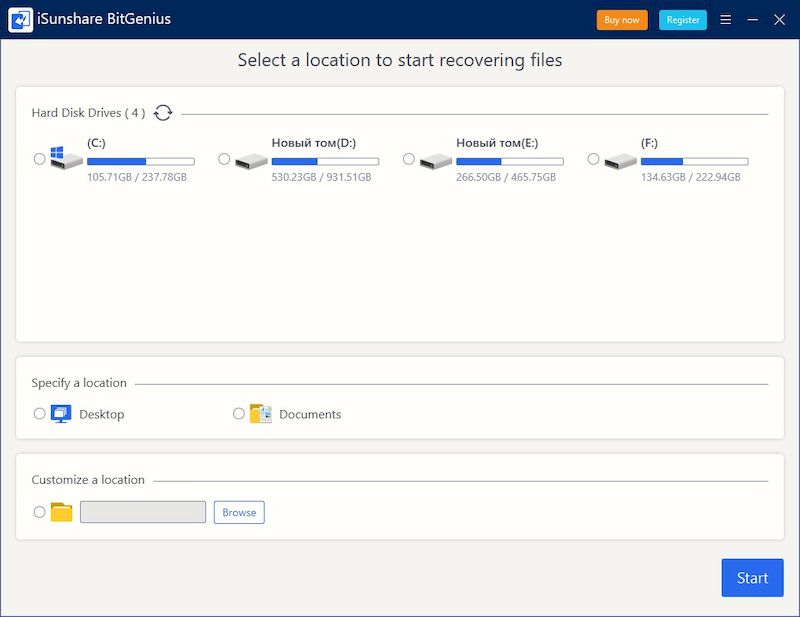800x617 pixels.
Task: Select the C: drive radio button
Action: 40,159
